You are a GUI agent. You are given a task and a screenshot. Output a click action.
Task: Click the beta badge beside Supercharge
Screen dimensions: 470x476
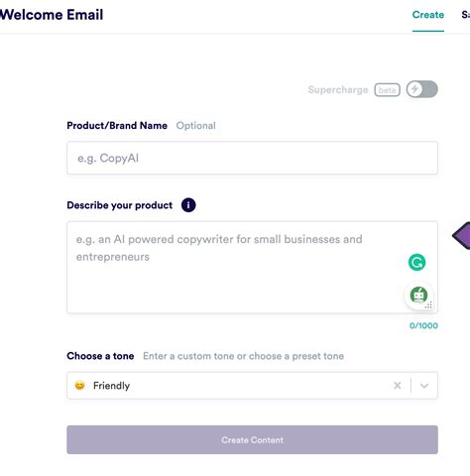point(387,90)
